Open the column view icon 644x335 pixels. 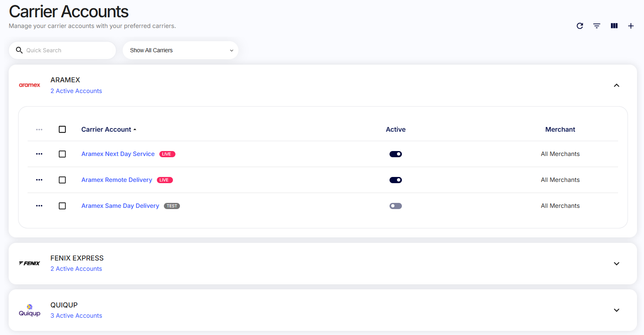pos(614,26)
